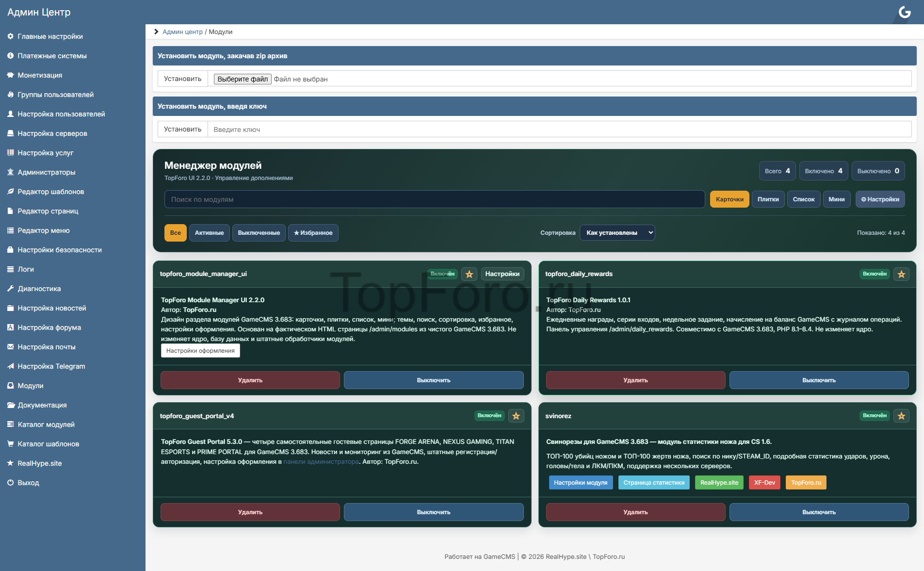Click Удалить on the svinorez module
The width and height of the screenshot is (924, 571).
click(x=635, y=512)
